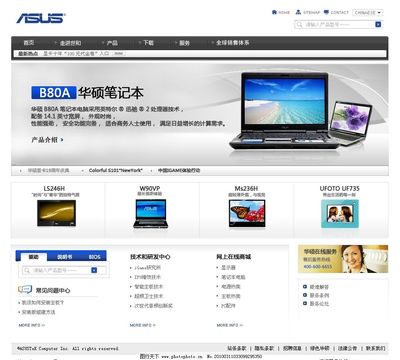
Task: Click MORE INFO under the FAQ section
Action: 32,325
